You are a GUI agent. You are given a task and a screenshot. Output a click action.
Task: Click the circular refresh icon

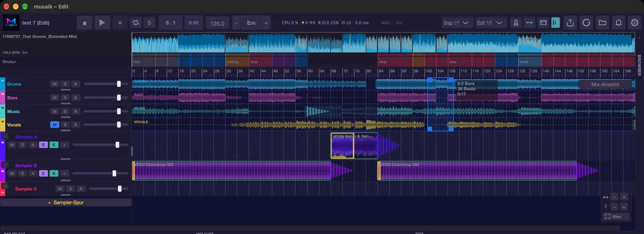point(587,23)
